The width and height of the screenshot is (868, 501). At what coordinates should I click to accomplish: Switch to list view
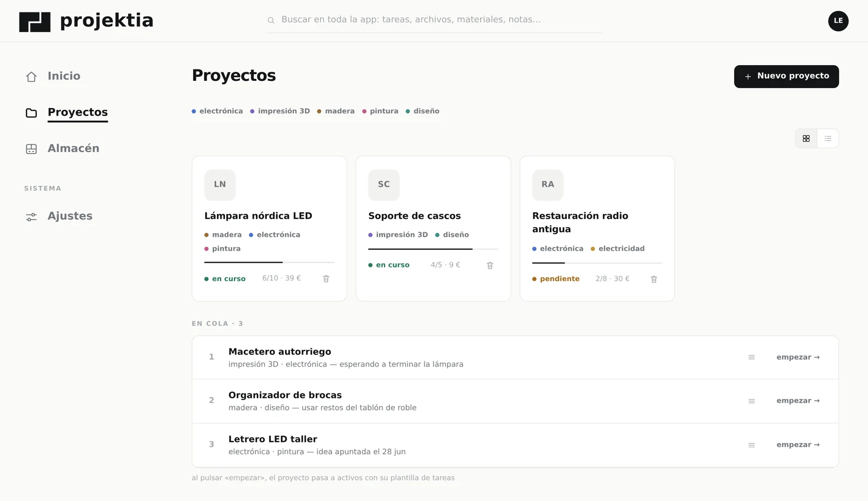click(x=828, y=138)
